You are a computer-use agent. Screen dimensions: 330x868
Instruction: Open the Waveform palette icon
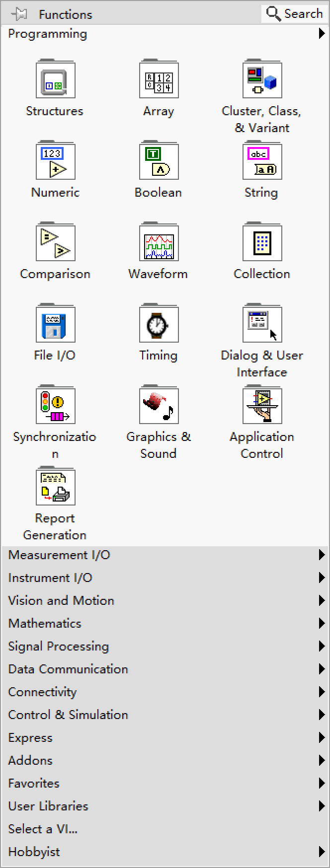pos(159,242)
